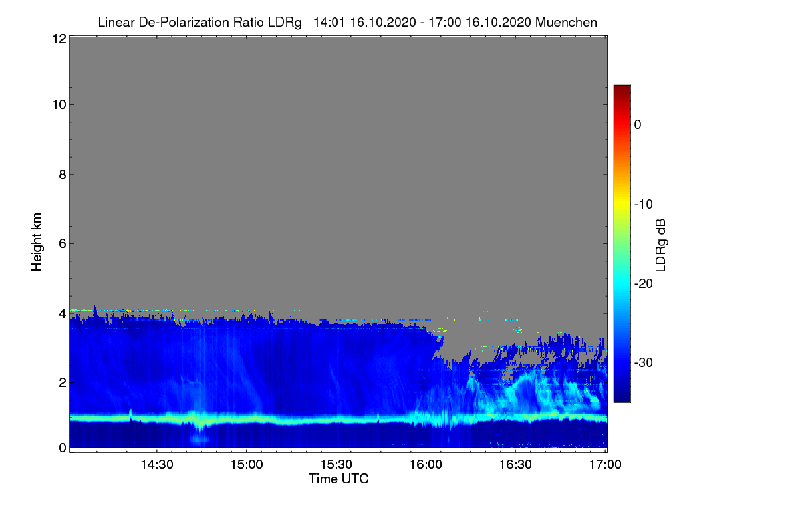Click the colorbar tick label -10
Viewport: 798px width, 532px height.
[x=644, y=204]
